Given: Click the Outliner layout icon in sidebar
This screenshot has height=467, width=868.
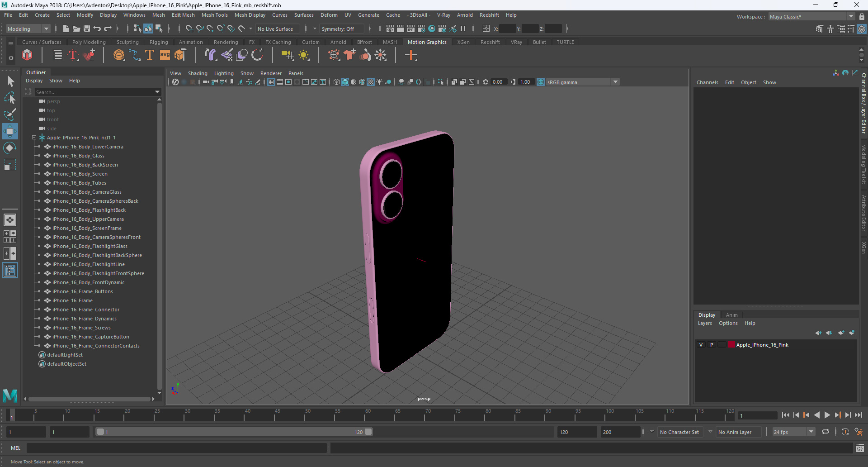Looking at the screenshot, I should point(10,271).
